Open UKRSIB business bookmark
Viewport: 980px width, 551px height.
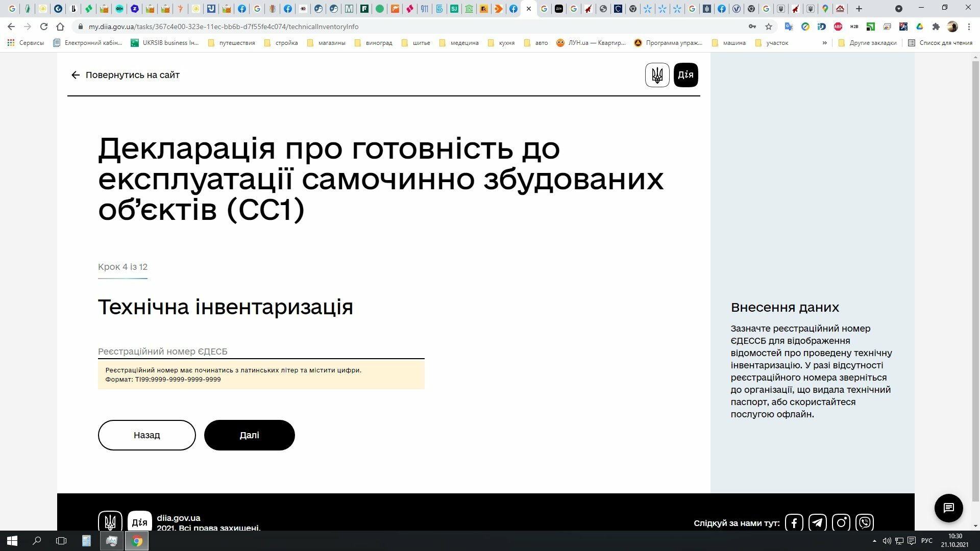[x=165, y=43]
